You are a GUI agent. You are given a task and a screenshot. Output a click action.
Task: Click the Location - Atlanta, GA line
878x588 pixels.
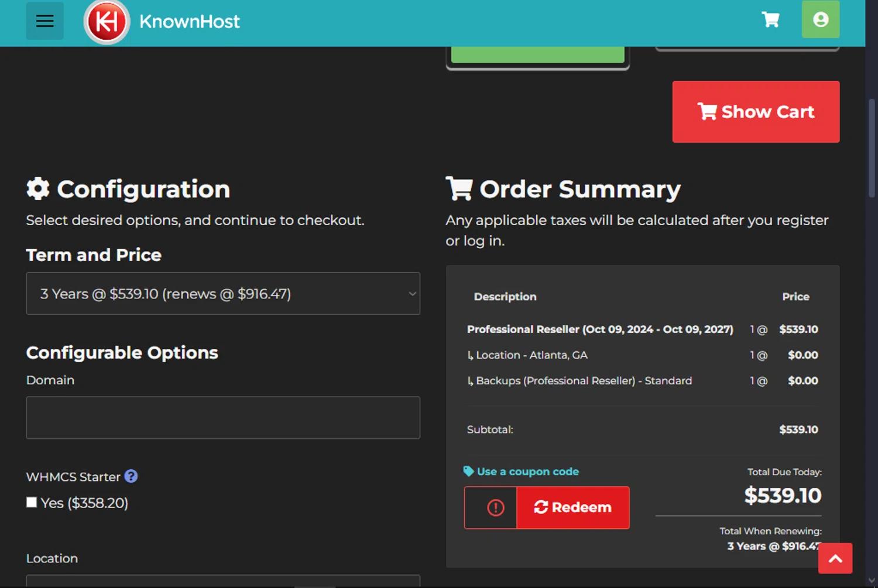pyautogui.click(x=643, y=355)
